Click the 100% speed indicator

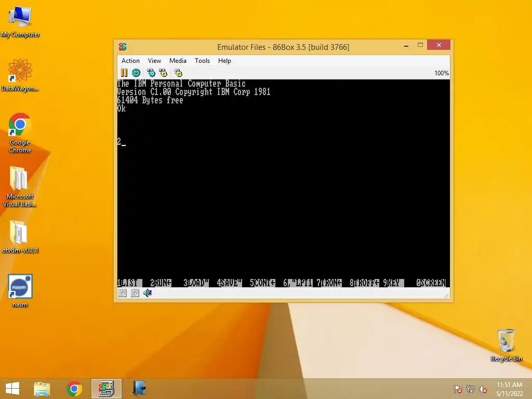point(442,73)
